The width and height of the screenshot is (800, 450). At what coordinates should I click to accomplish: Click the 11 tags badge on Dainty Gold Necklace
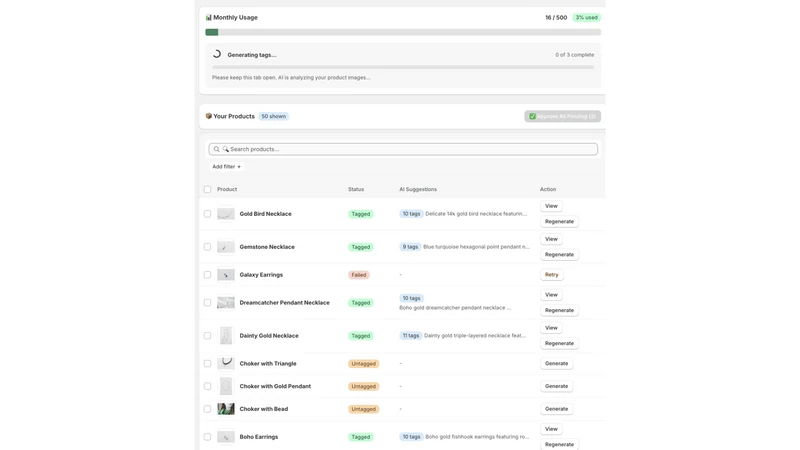point(410,336)
